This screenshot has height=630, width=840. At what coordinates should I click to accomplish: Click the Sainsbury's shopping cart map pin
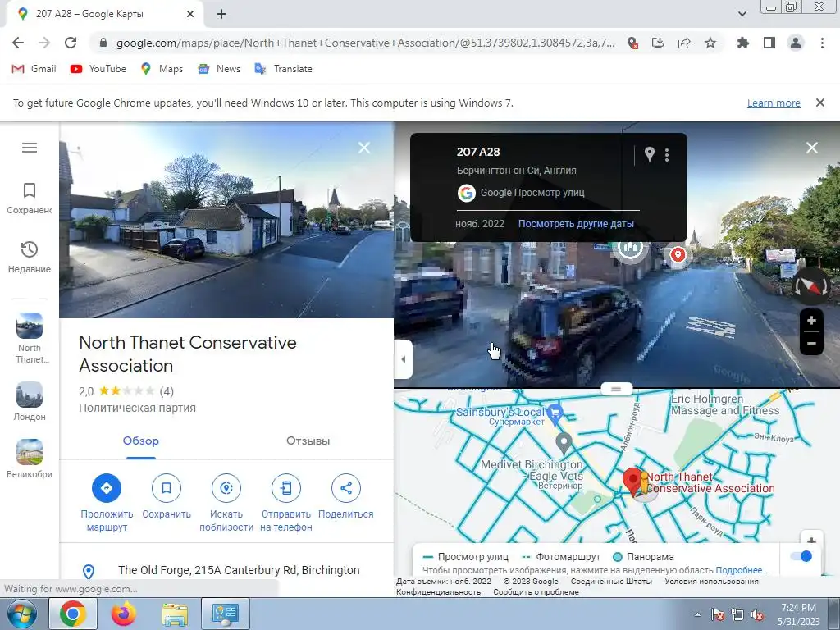click(x=555, y=414)
